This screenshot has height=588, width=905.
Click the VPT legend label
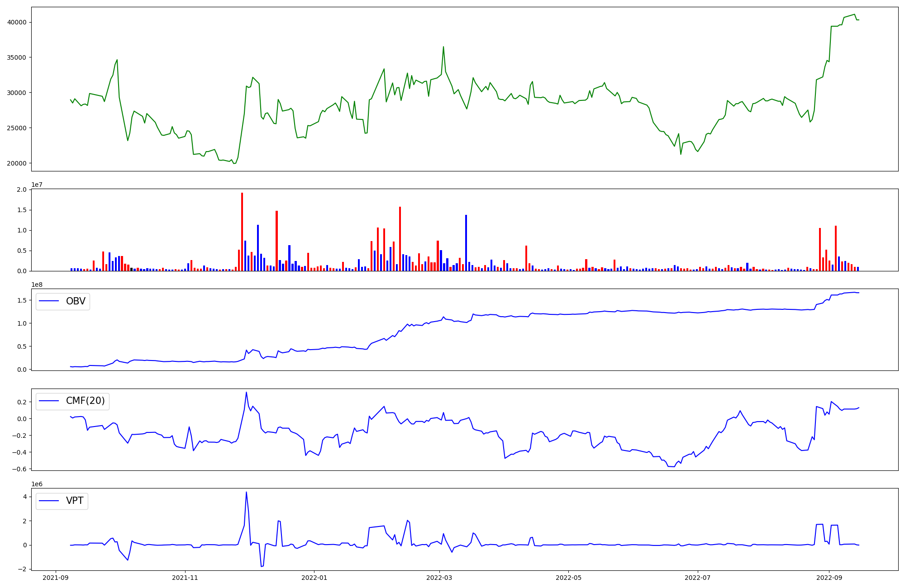click(75, 501)
